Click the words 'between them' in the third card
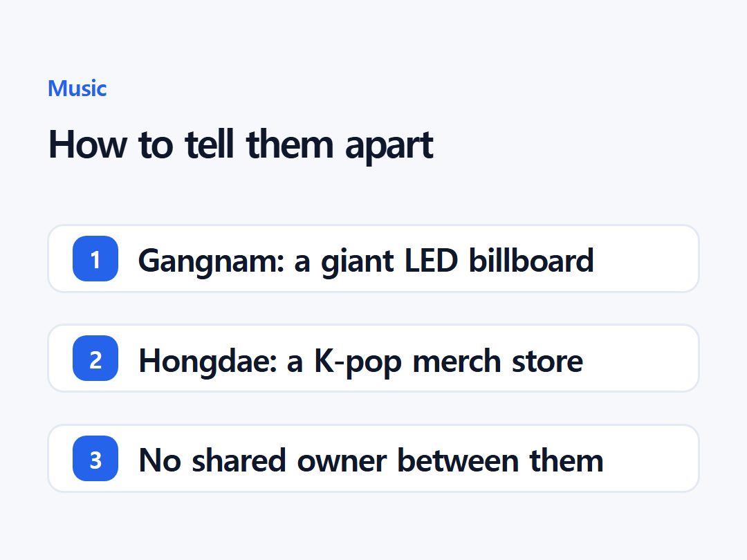This screenshot has height=560, width=747. click(x=500, y=460)
